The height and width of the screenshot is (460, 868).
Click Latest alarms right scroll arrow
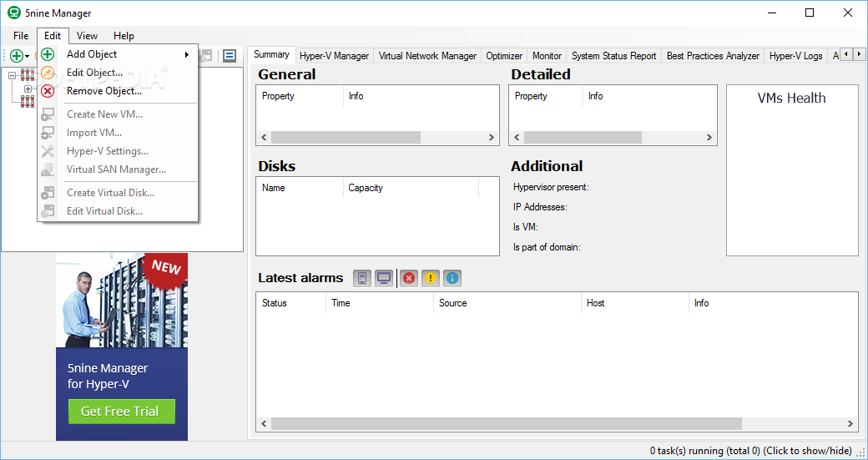(x=850, y=424)
